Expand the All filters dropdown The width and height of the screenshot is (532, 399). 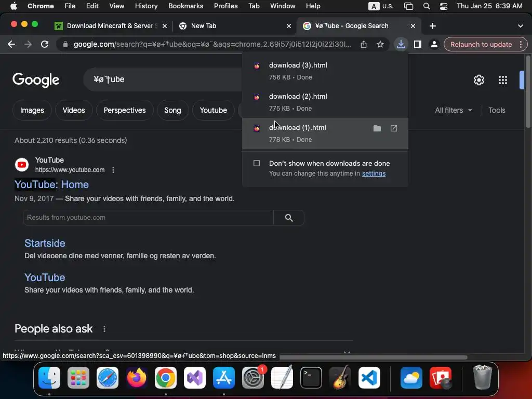453,110
